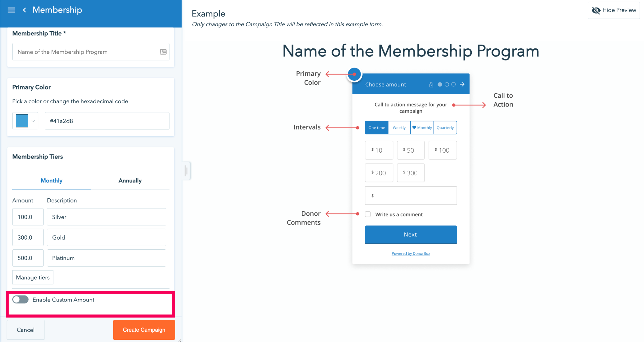Screen dimensions: 644x342
Task: Click the crossed-eye Hide Preview icon
Action: (596, 10)
